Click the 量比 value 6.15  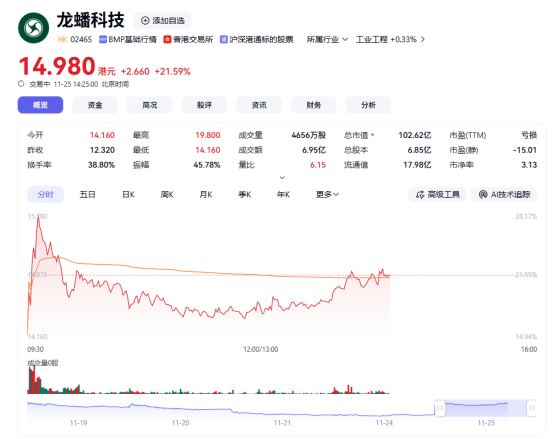click(x=318, y=165)
